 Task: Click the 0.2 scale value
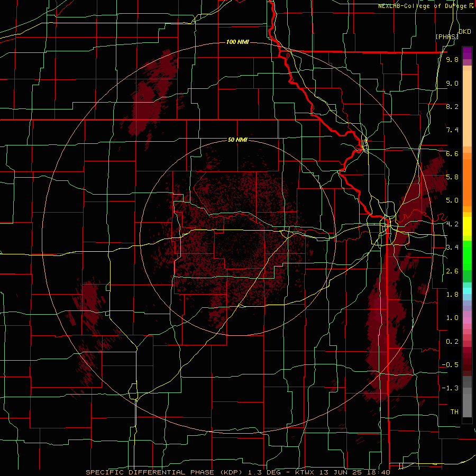(452, 342)
